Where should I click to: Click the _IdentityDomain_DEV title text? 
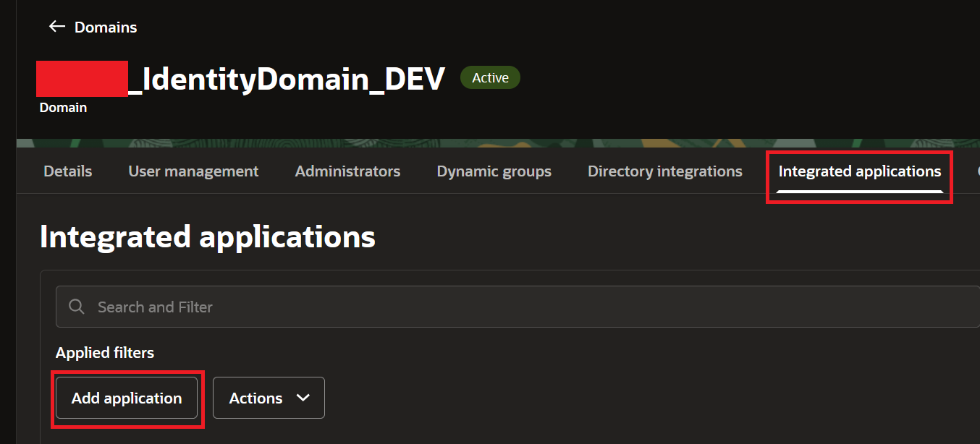286,80
